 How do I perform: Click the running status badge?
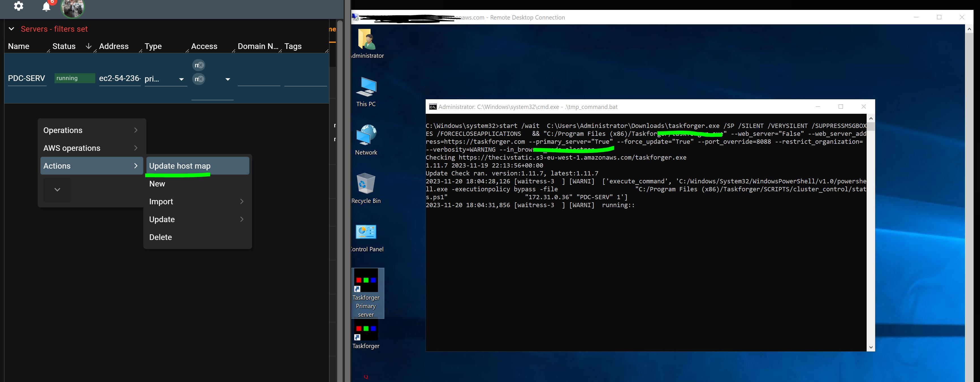pos(75,78)
